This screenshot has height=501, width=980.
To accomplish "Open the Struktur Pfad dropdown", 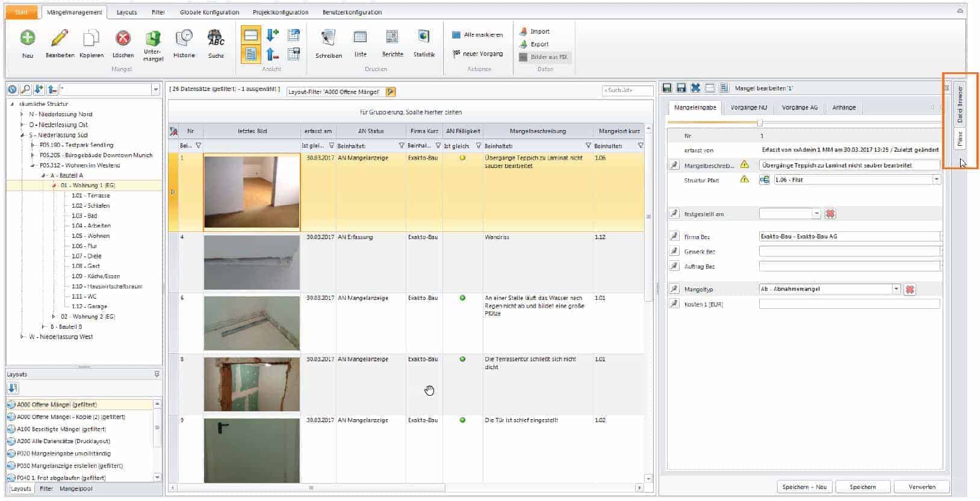I will tap(936, 180).
